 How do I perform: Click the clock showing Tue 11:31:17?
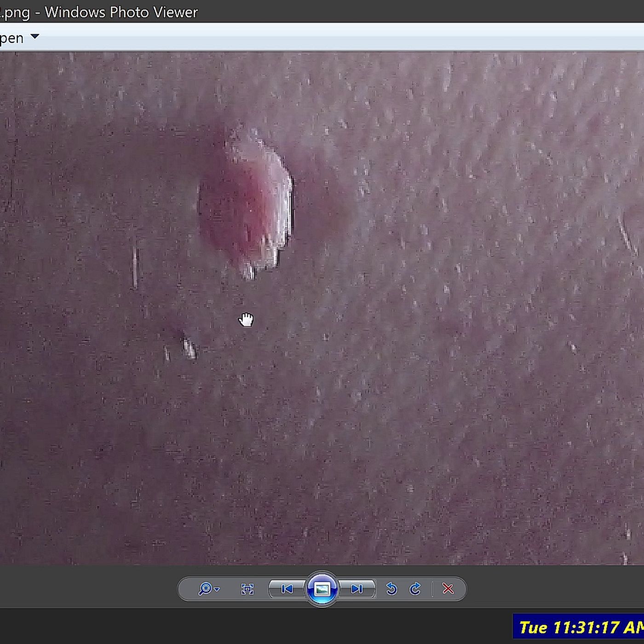point(579,627)
